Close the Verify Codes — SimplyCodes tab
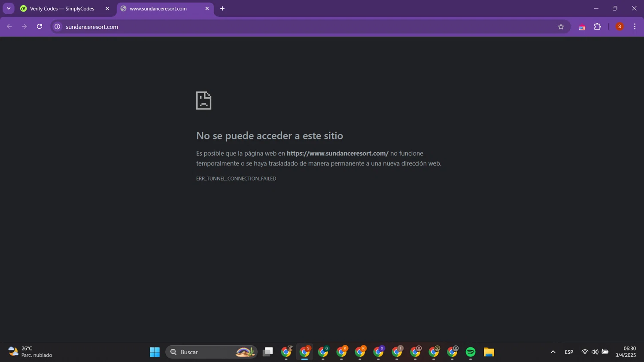 pyautogui.click(x=107, y=9)
